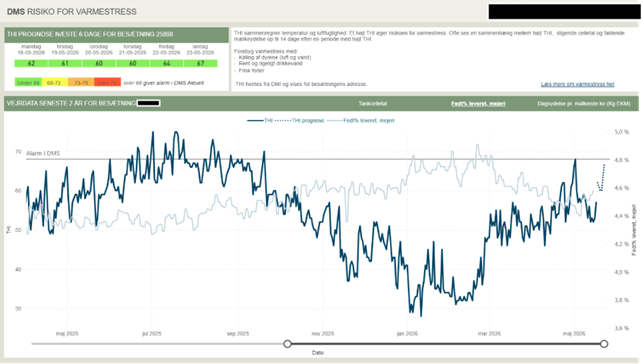Open the Tankcelletal tab
Screen dimensions: 642x364
click(x=373, y=104)
